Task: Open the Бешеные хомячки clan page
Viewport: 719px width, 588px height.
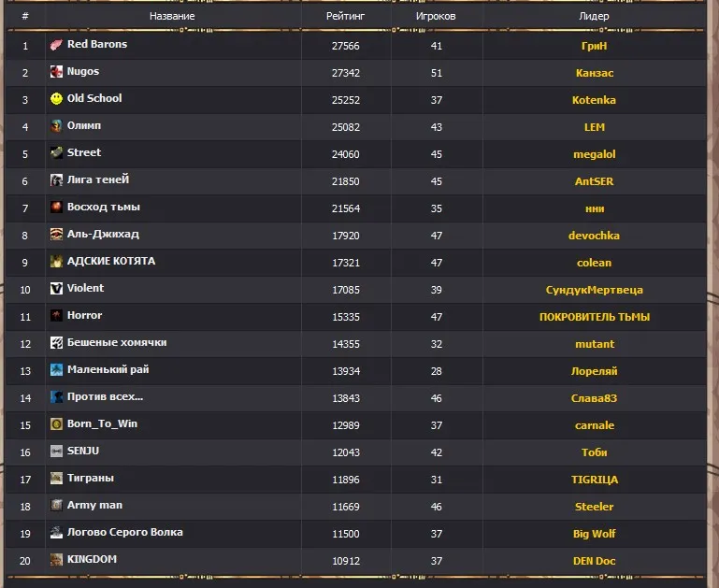Action: [x=116, y=342]
